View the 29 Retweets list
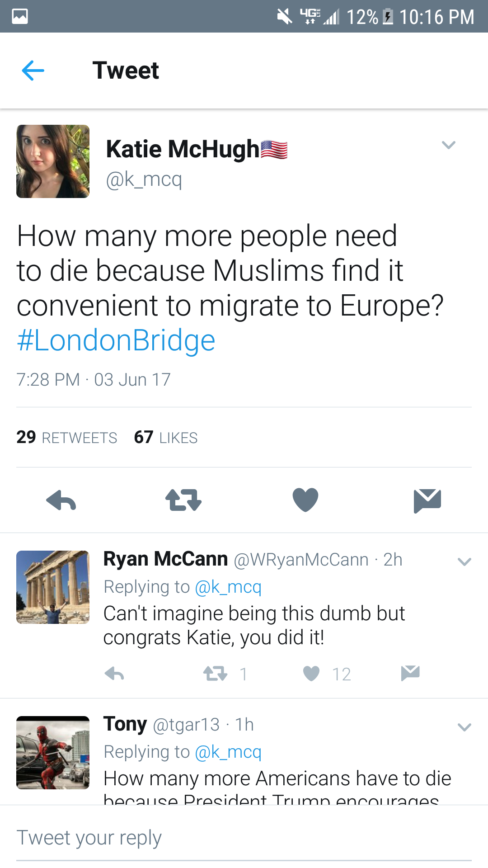488x868 pixels. pyautogui.click(x=67, y=437)
